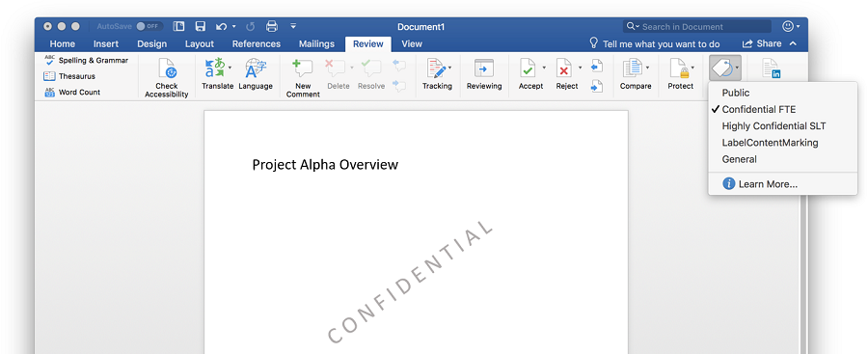Jump to the previous change
Image resolution: width=868 pixels, height=354 pixels.
(596, 67)
